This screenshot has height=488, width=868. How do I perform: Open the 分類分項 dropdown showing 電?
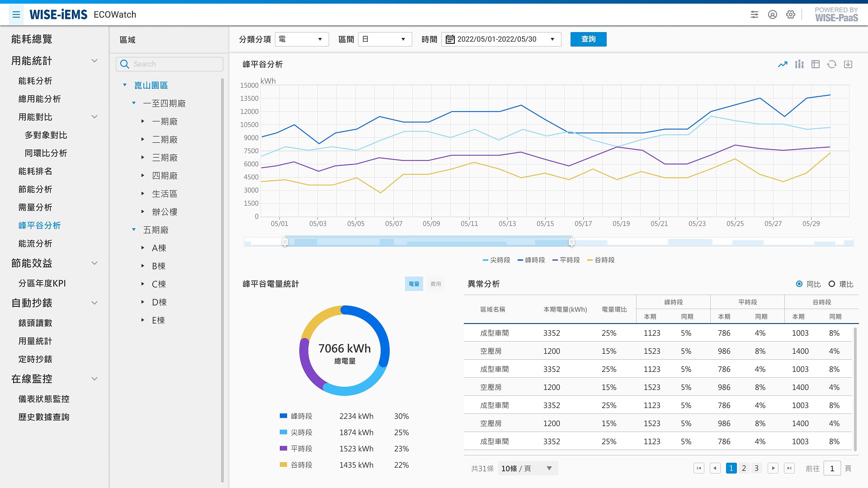(x=302, y=39)
